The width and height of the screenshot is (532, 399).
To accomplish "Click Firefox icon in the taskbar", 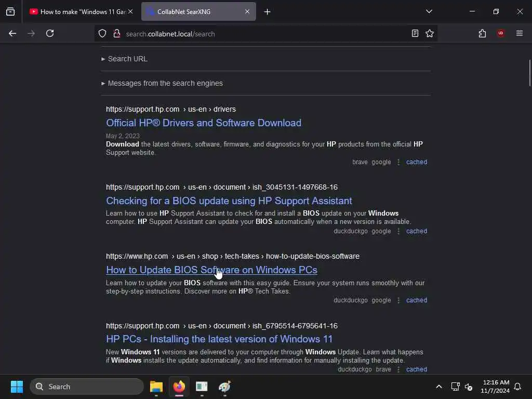I will [179, 387].
